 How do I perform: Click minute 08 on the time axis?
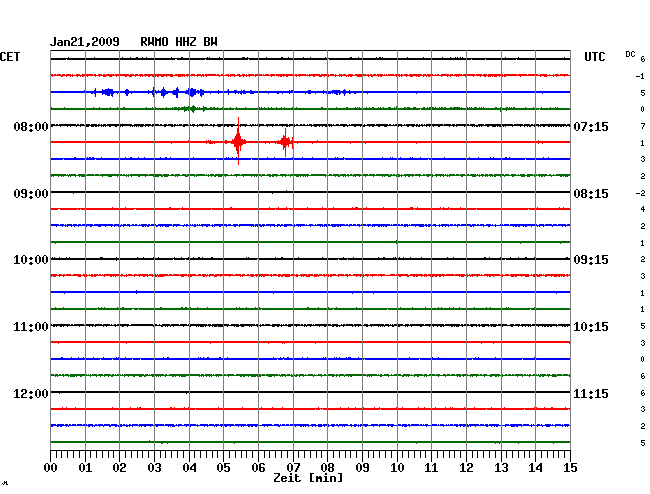[x=327, y=468]
